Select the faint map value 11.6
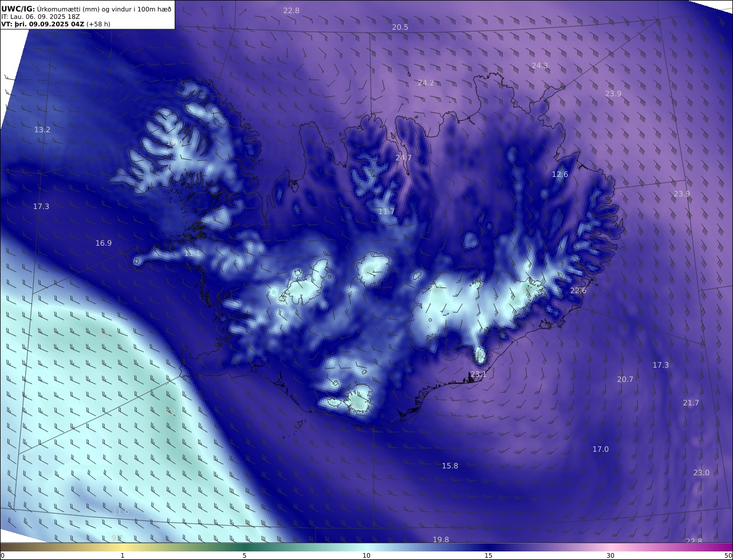This screenshot has width=733, height=560. click(x=121, y=512)
